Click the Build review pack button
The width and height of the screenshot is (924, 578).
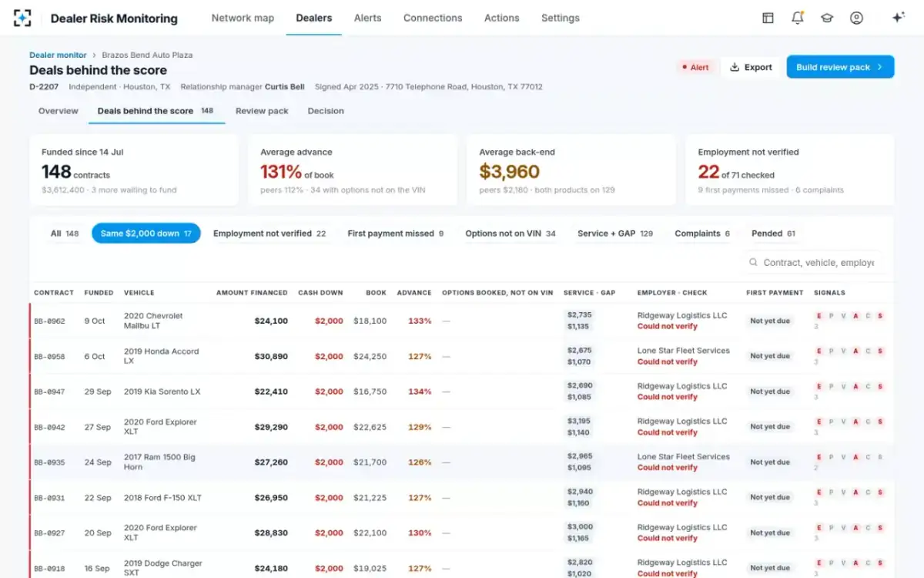click(x=840, y=67)
